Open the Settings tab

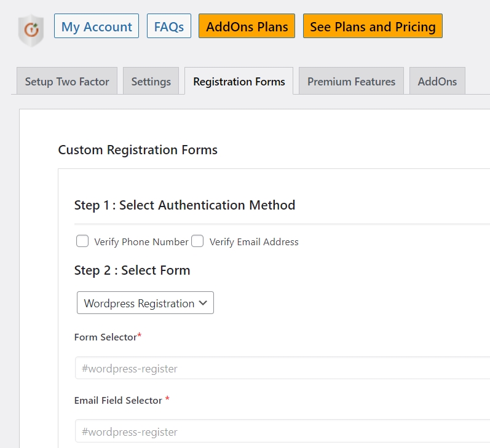[151, 82]
